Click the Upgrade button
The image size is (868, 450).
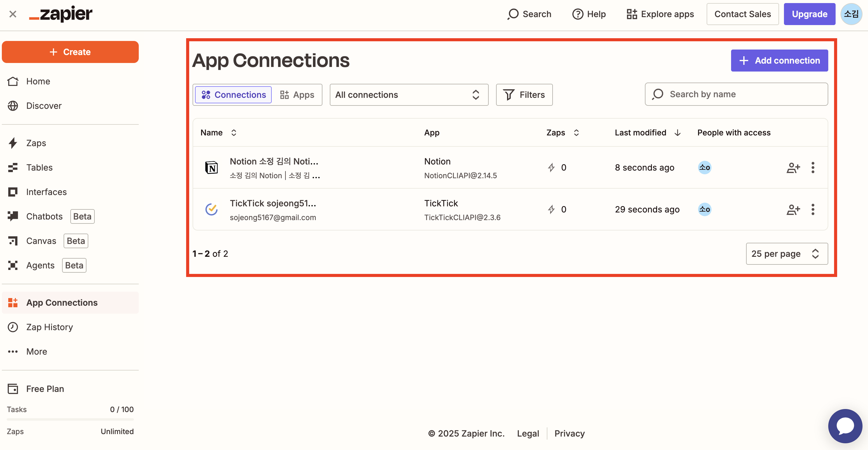(x=809, y=14)
